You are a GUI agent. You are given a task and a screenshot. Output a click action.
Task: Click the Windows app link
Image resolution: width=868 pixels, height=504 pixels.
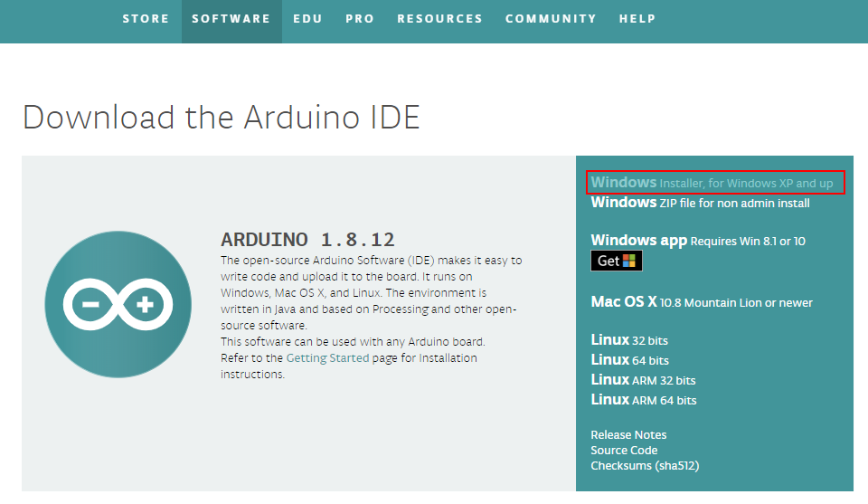click(x=698, y=241)
